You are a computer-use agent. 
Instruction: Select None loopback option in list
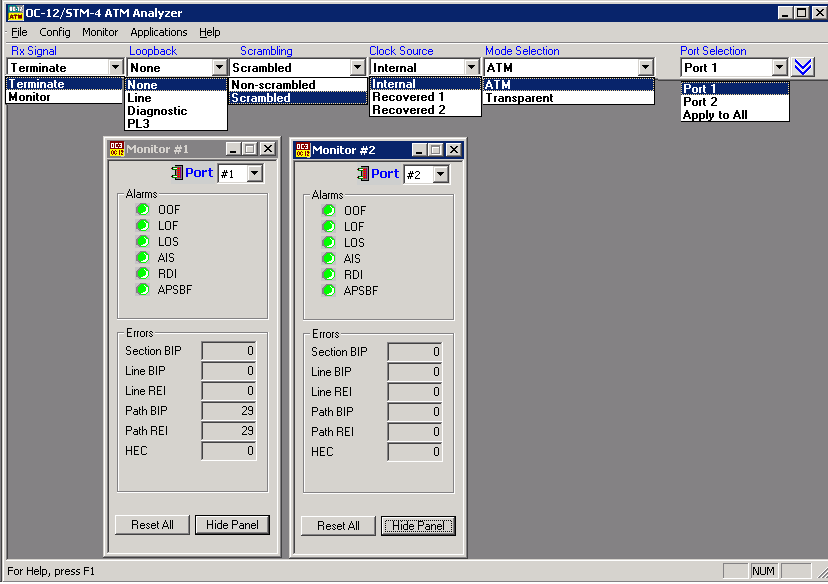point(176,84)
